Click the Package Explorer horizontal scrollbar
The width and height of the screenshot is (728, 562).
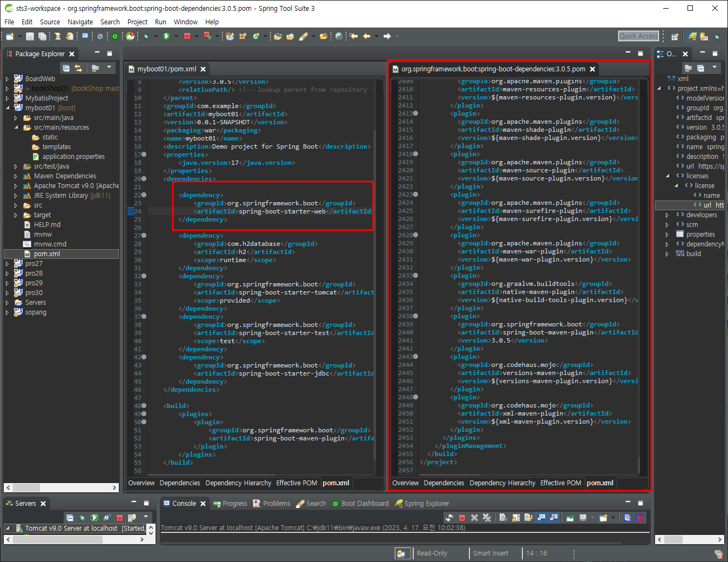[62, 487]
